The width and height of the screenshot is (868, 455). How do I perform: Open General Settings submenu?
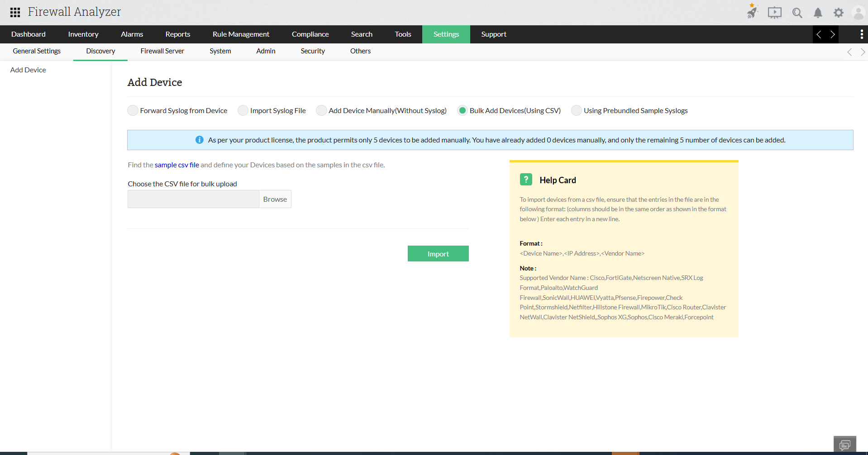pyautogui.click(x=37, y=51)
